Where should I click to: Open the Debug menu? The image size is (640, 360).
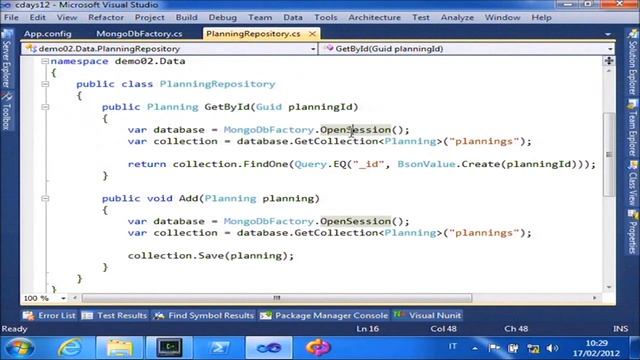(x=222, y=18)
